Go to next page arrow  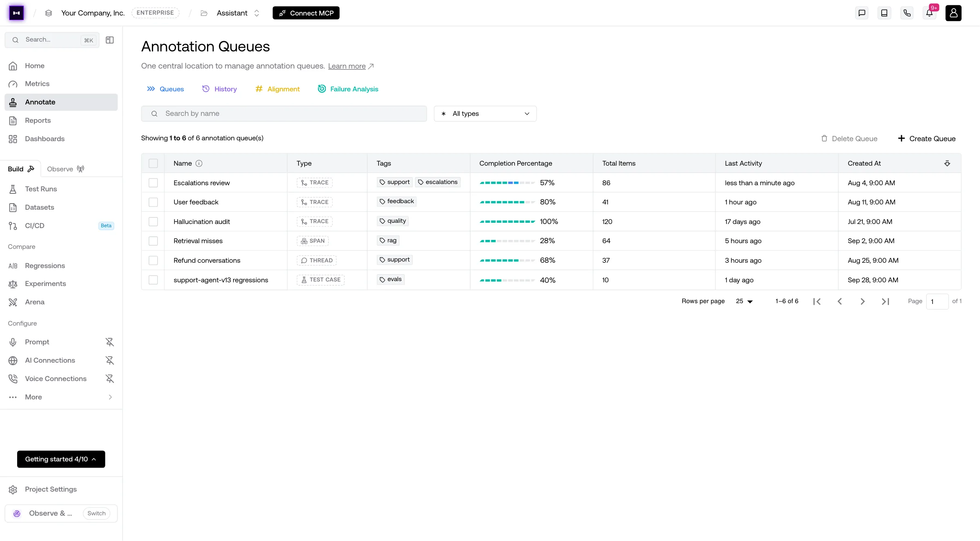click(862, 302)
